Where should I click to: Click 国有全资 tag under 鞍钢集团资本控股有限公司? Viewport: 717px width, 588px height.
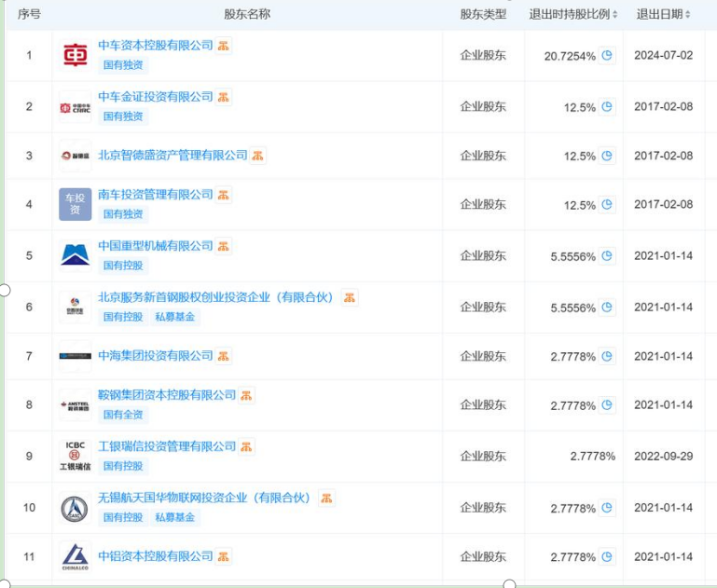coord(123,415)
